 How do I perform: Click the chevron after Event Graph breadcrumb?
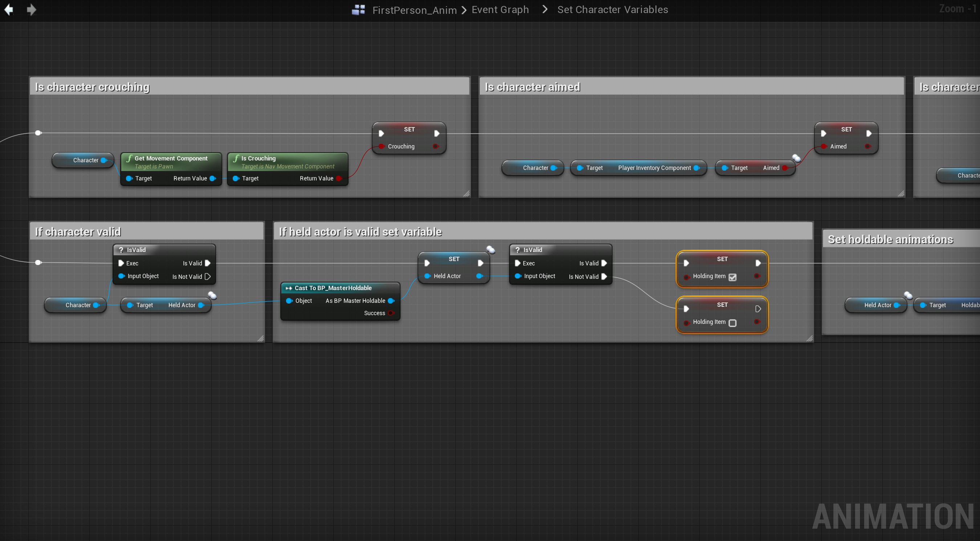click(x=544, y=9)
